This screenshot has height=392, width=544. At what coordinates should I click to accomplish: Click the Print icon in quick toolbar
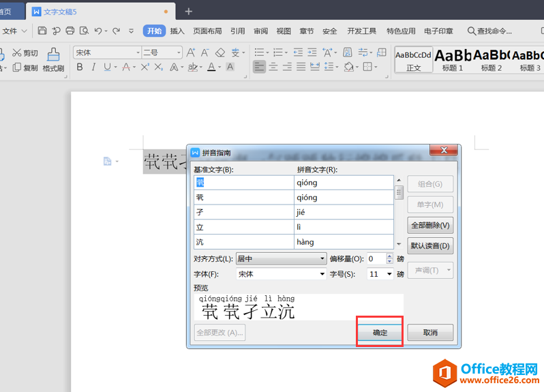(x=70, y=31)
